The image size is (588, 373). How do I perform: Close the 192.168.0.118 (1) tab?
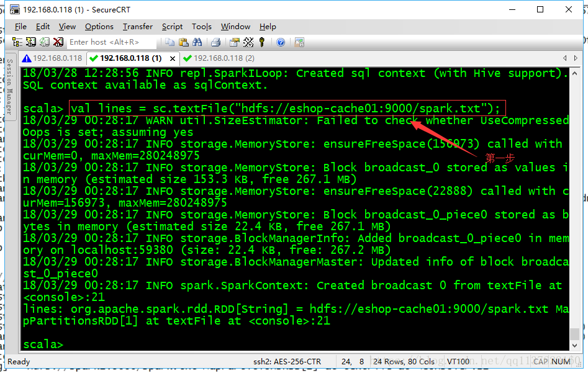(173, 58)
